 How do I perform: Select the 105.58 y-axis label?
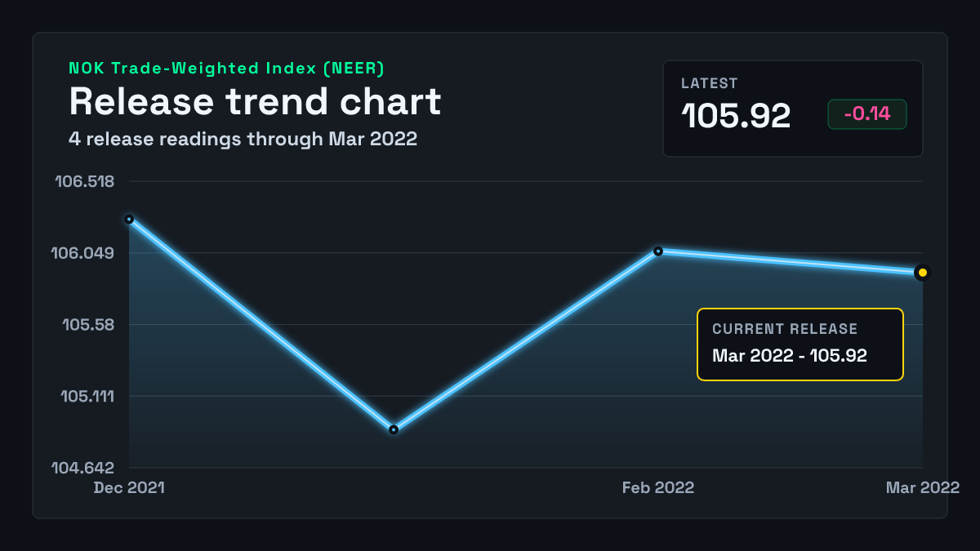(x=88, y=325)
